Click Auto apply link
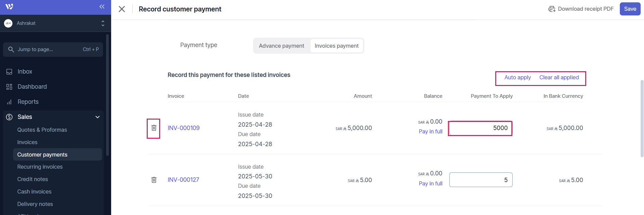Screen dimensions: 644x215 (517, 78)
